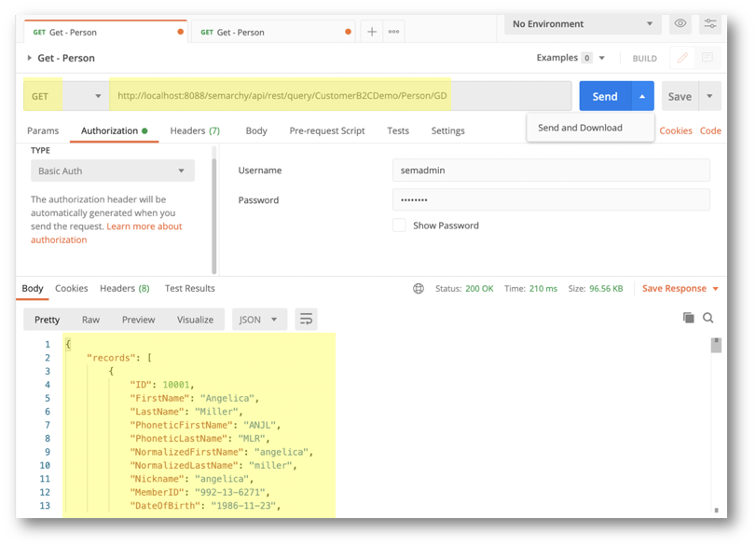Click unsaved dot on second Get - Person tab
This screenshot has height=547, width=756.
(x=348, y=32)
